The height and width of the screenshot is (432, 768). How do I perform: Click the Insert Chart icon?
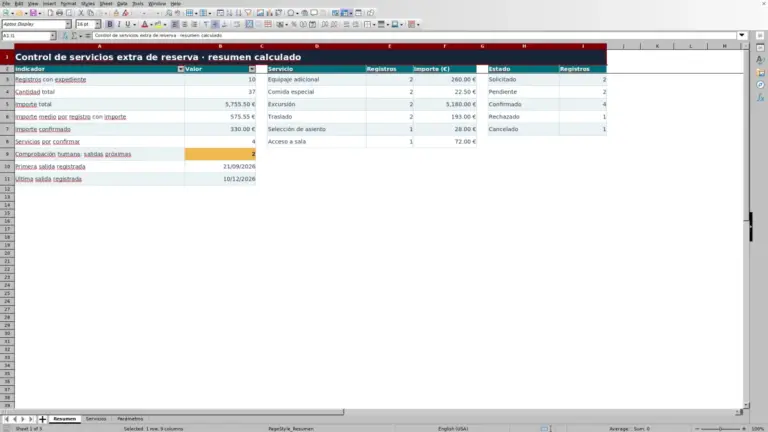(x=269, y=13)
